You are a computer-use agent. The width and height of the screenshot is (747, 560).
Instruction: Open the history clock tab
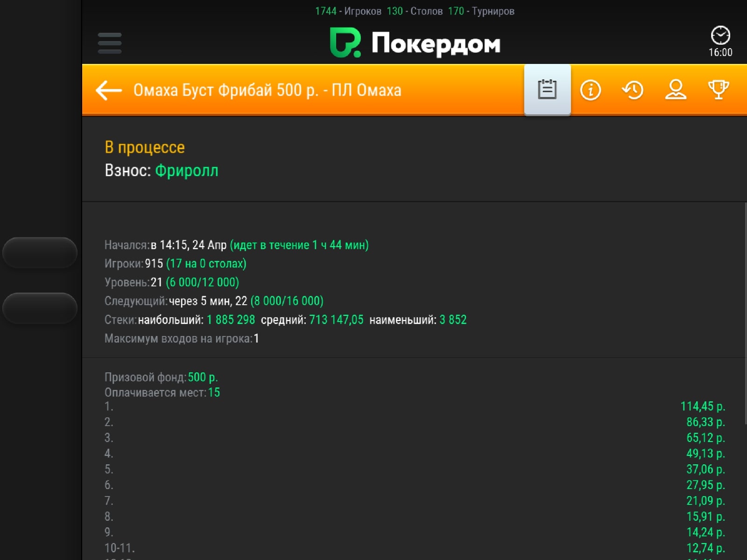(x=633, y=90)
